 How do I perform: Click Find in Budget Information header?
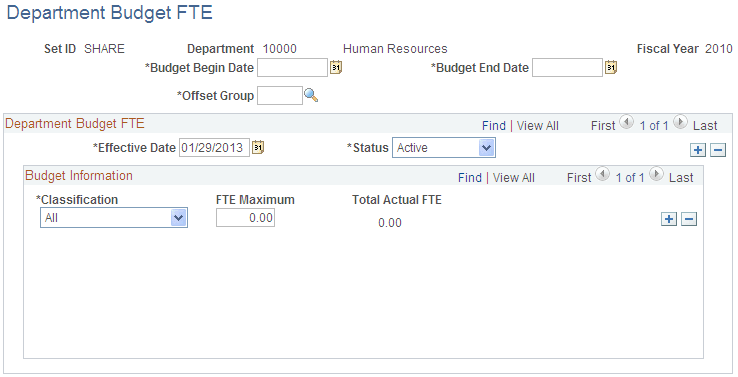coord(470,177)
